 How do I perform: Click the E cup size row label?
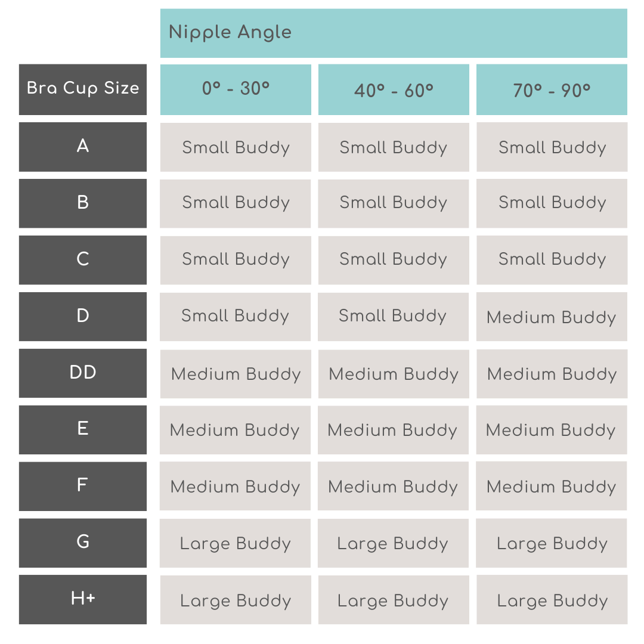click(83, 429)
